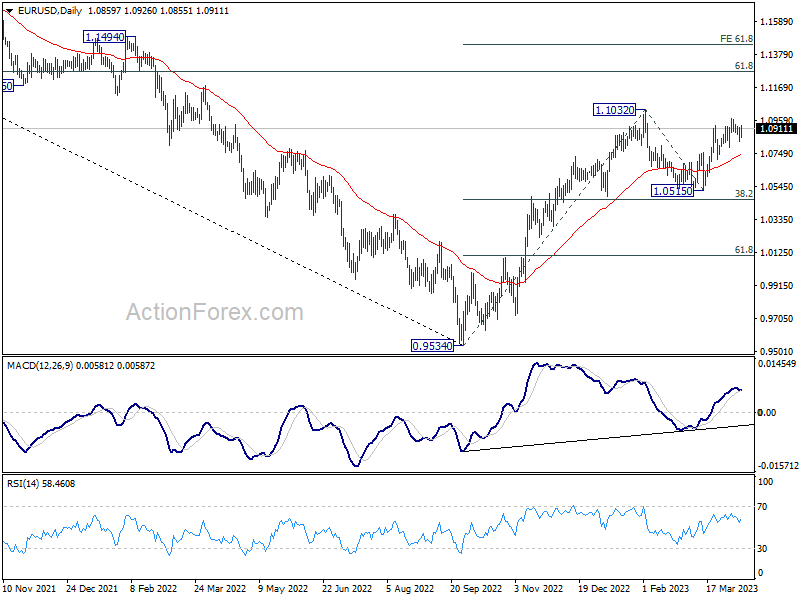Viewport: 800px width, 600px height.
Task: Select the 1.10320 high price label
Action: [614, 110]
